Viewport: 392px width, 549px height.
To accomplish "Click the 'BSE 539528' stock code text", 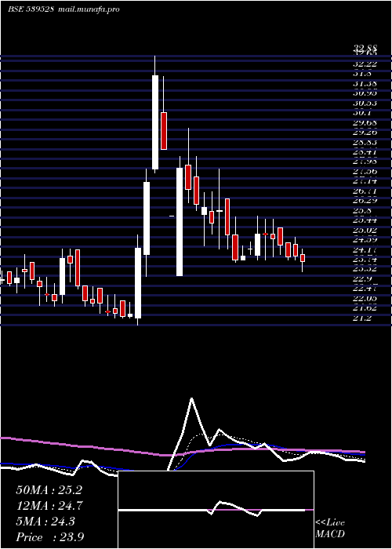I will pyautogui.click(x=31, y=9).
